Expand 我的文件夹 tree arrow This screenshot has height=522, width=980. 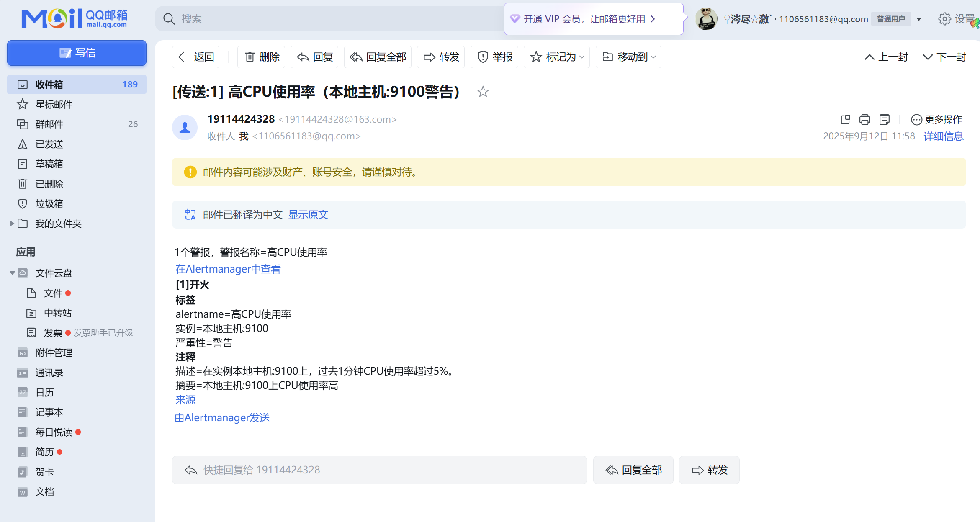(12, 224)
